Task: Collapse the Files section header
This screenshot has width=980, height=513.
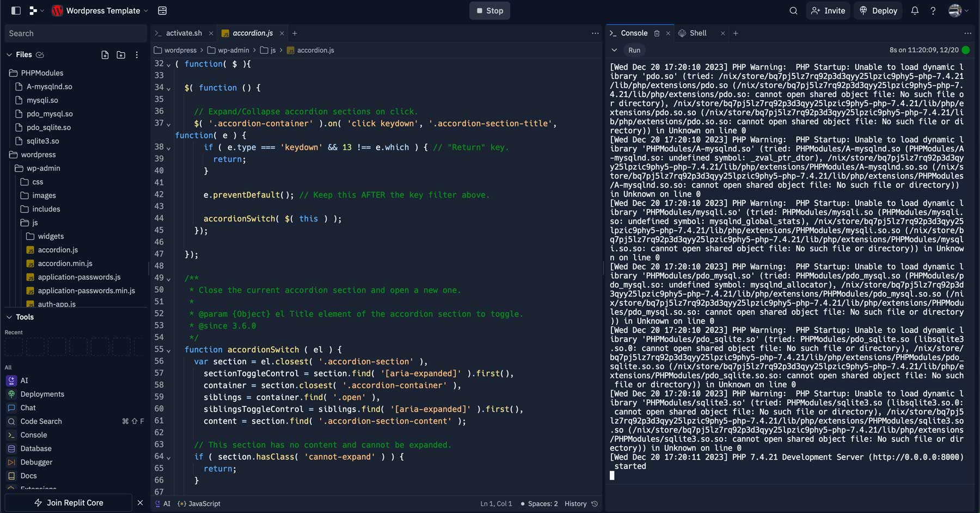Action: [9, 54]
